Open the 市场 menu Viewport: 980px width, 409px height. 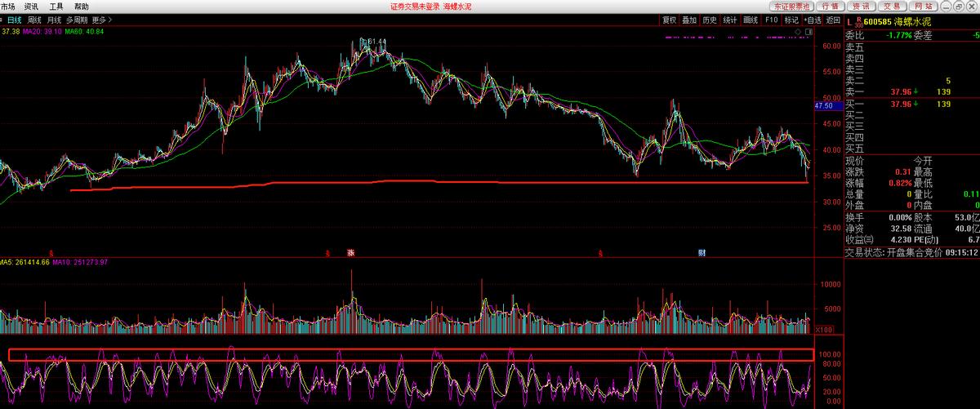(7, 6)
